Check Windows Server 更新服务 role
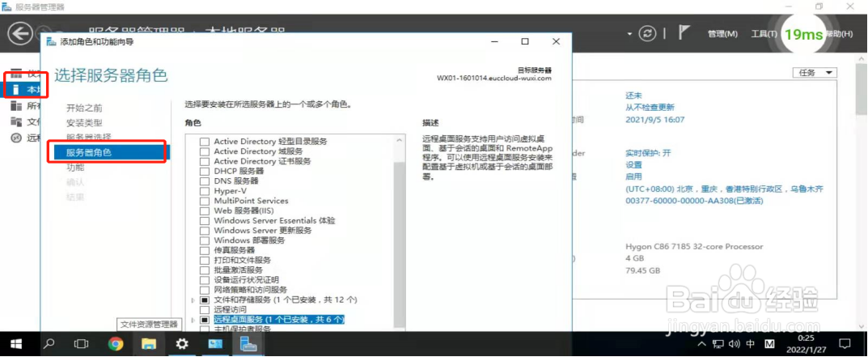The image size is (868, 357). click(205, 231)
